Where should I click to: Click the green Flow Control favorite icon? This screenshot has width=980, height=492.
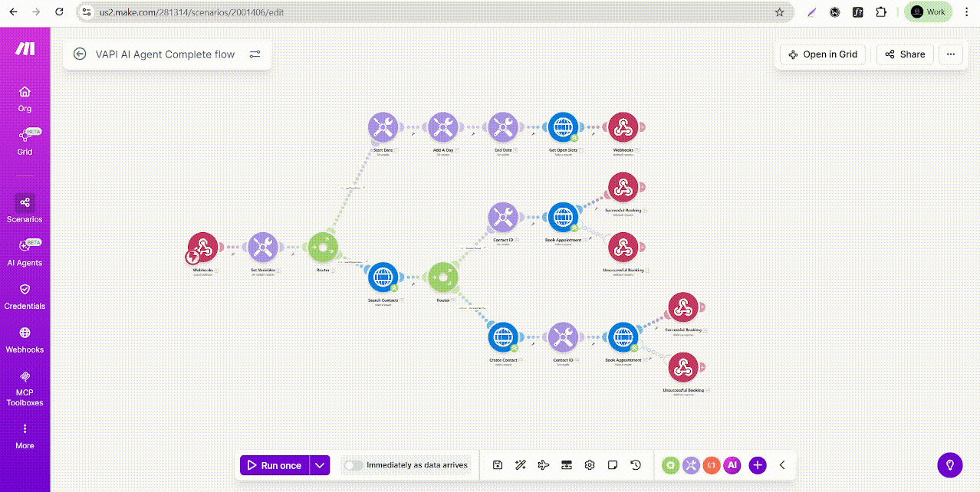coord(670,465)
